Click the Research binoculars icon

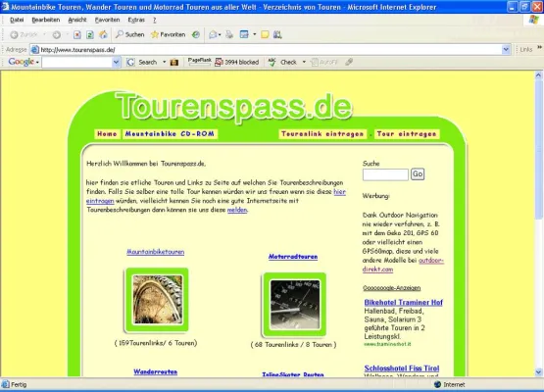point(277,34)
